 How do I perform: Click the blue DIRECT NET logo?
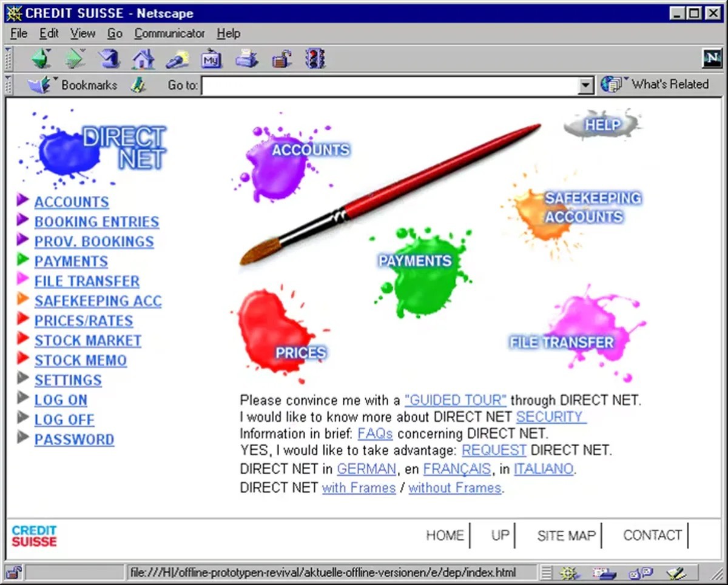point(93,149)
